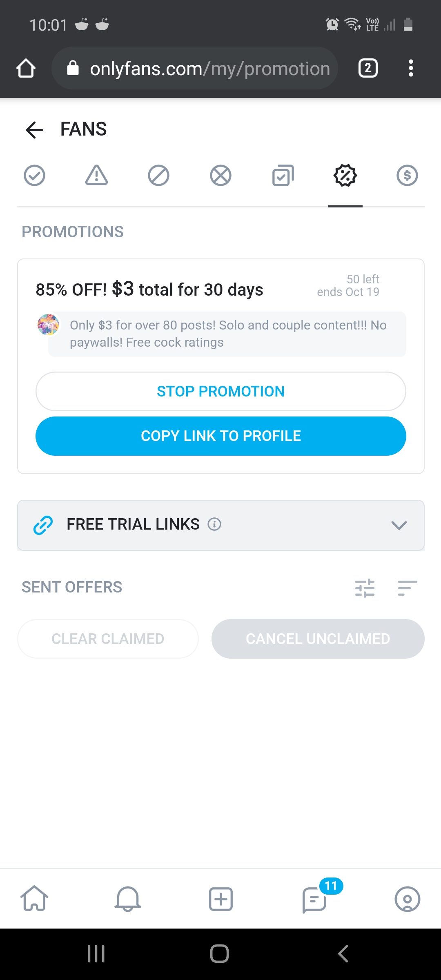Open the Sent Offers filter sliders

tap(365, 588)
